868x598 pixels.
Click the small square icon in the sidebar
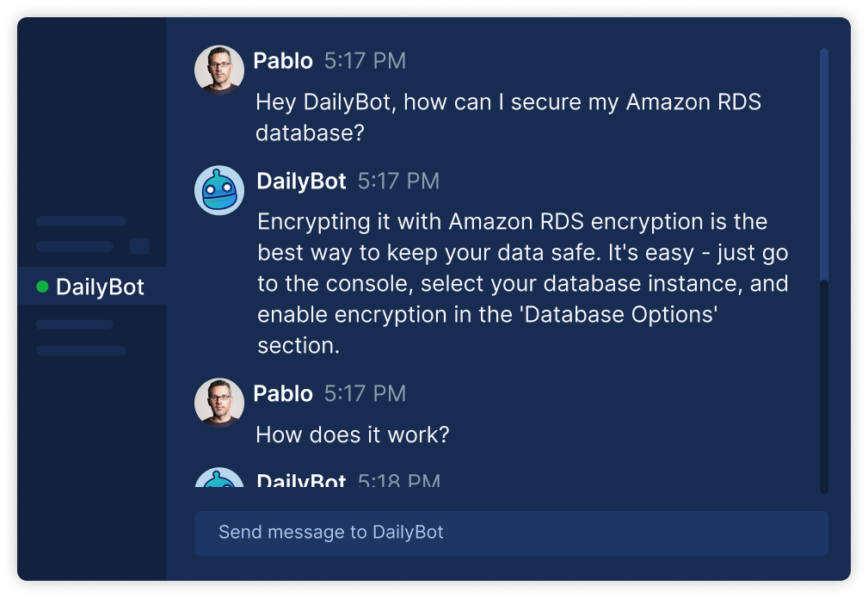pos(139,248)
